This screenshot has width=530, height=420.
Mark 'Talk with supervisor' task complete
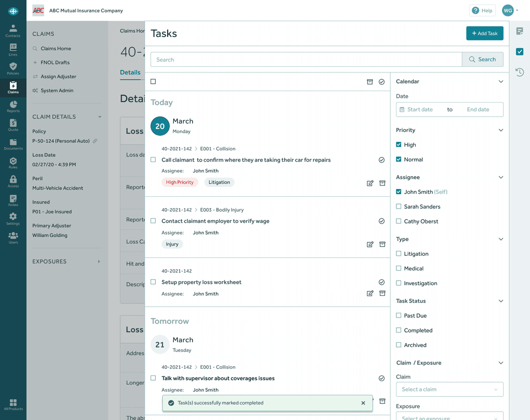coord(381,379)
